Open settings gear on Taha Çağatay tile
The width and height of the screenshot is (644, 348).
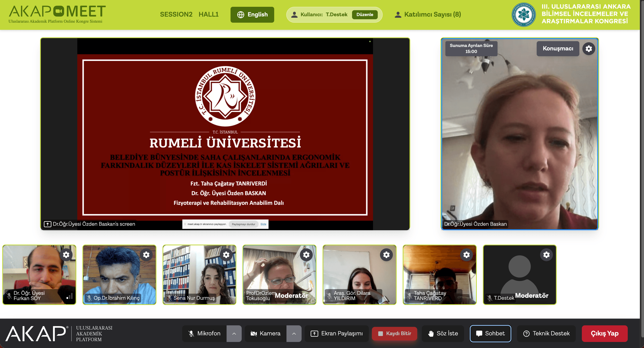click(467, 255)
